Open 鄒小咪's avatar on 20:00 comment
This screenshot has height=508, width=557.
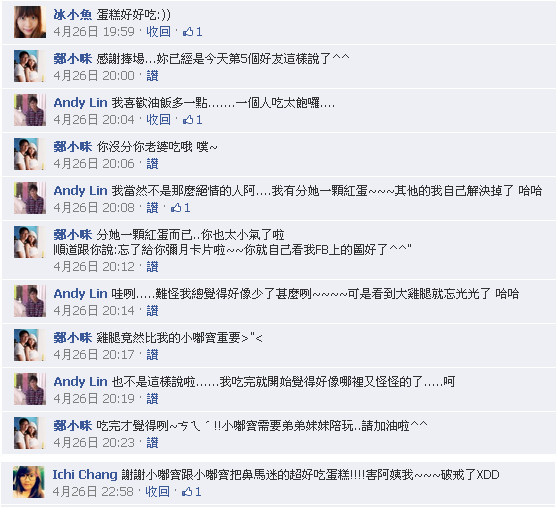[x=30, y=66]
